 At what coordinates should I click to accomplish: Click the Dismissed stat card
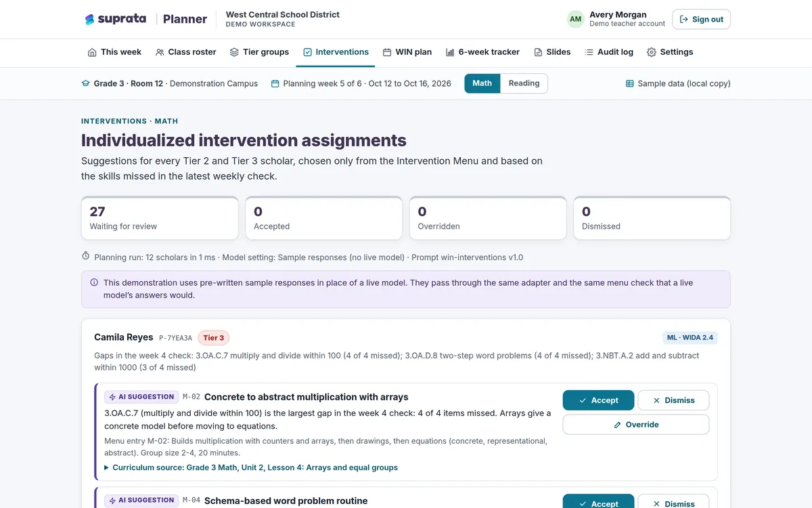tap(652, 218)
